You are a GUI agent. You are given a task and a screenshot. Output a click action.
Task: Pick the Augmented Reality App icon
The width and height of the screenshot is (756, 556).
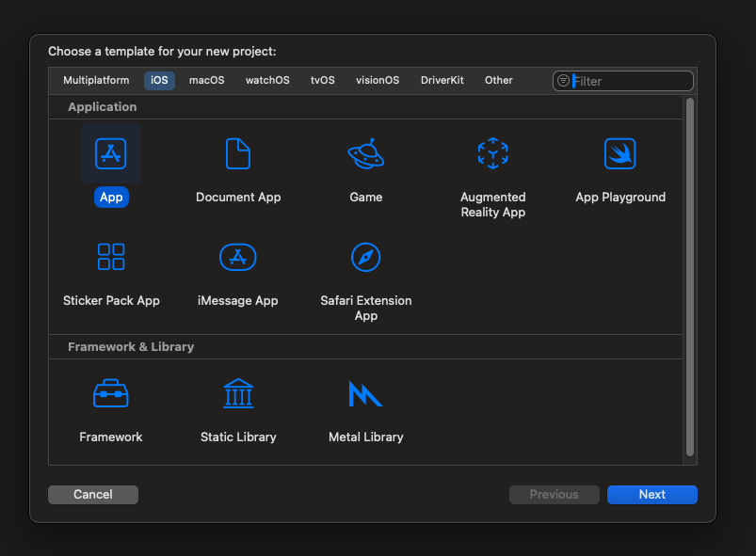pyautogui.click(x=492, y=153)
